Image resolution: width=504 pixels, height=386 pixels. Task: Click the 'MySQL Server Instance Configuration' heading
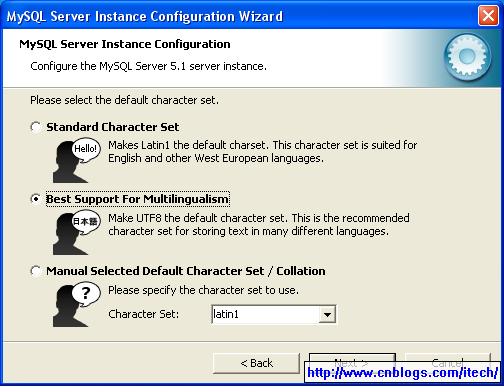click(x=125, y=44)
